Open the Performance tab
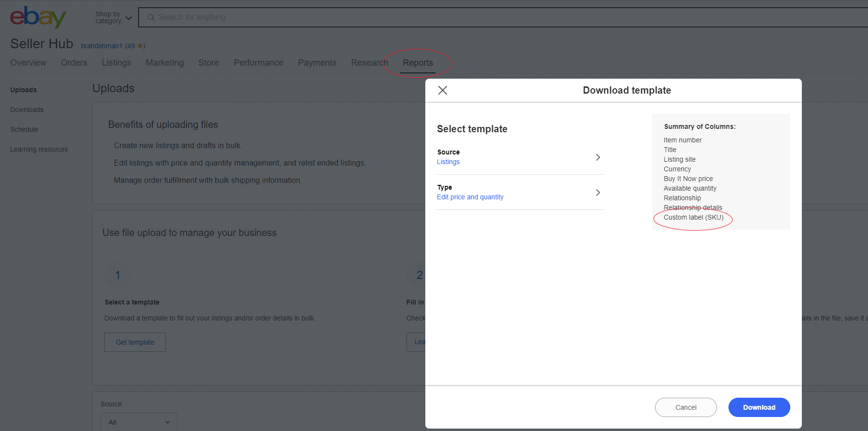Image resolution: width=868 pixels, height=431 pixels. [258, 63]
